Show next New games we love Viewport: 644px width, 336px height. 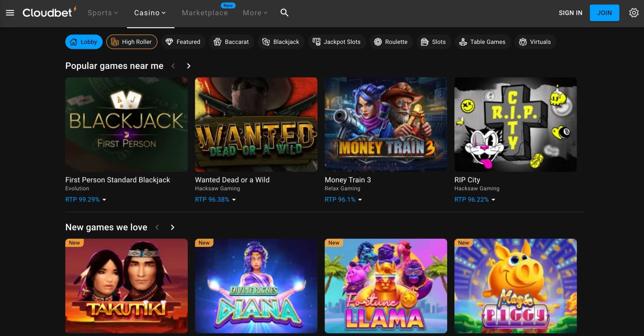coord(173,227)
